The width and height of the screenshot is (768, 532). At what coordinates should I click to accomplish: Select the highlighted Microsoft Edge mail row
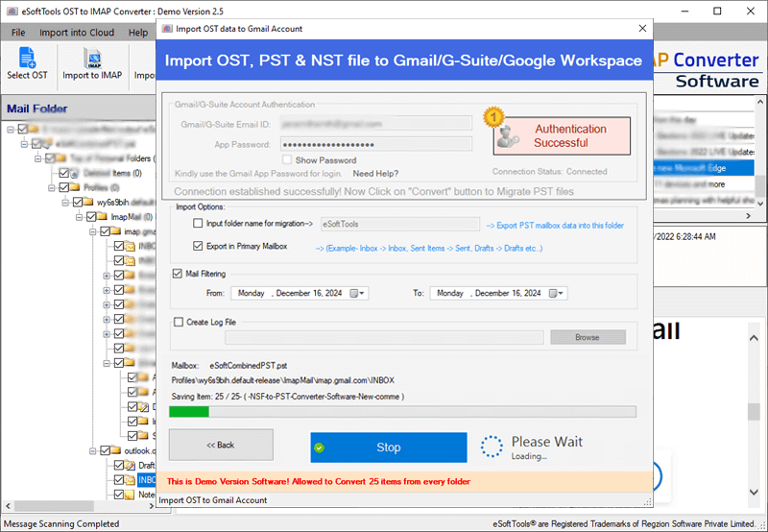coord(704,168)
